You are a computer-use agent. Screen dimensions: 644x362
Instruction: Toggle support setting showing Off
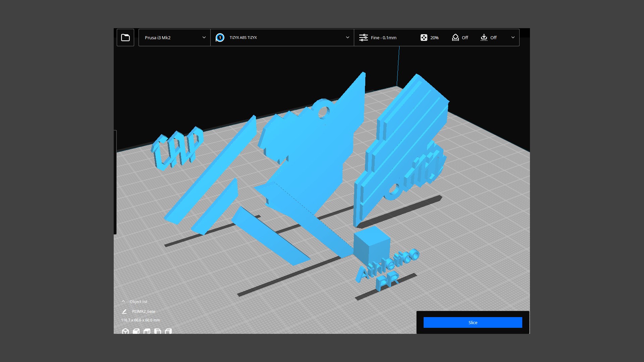460,38
